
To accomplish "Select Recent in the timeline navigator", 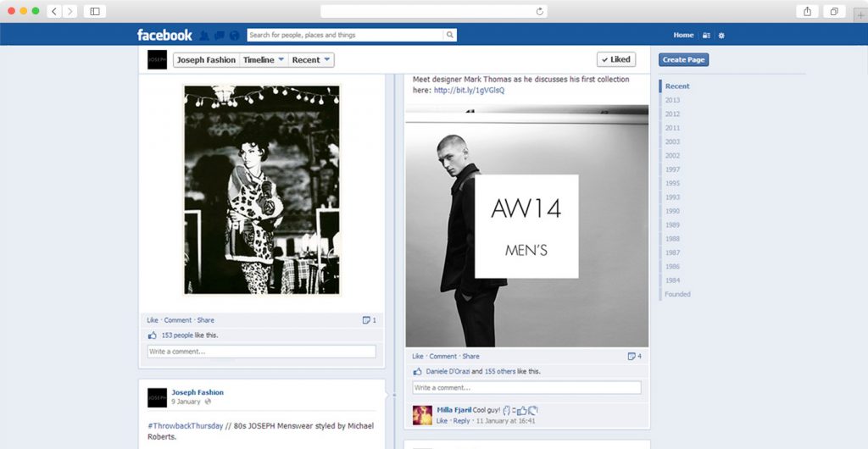I will pyautogui.click(x=677, y=86).
